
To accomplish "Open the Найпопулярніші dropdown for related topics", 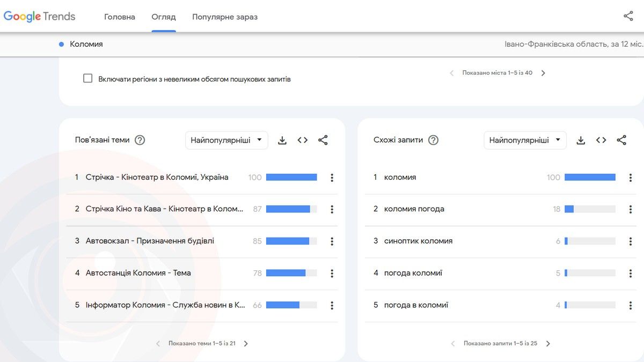I will 226,139.
